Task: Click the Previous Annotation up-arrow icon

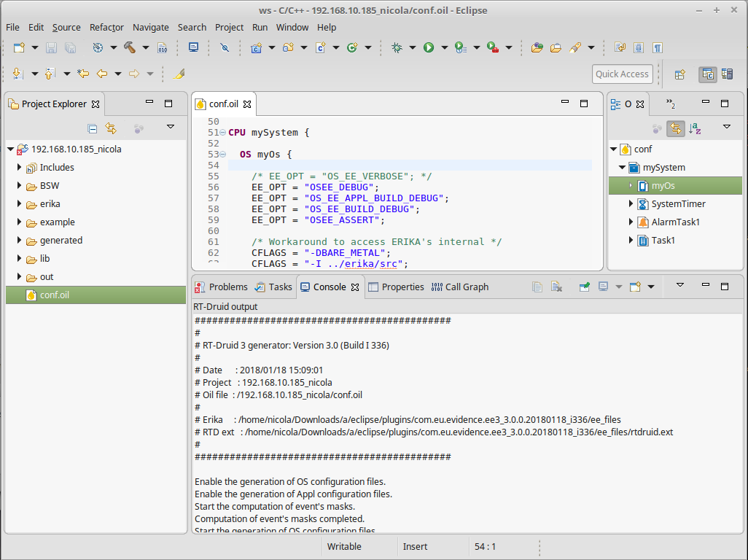Action: 50,74
